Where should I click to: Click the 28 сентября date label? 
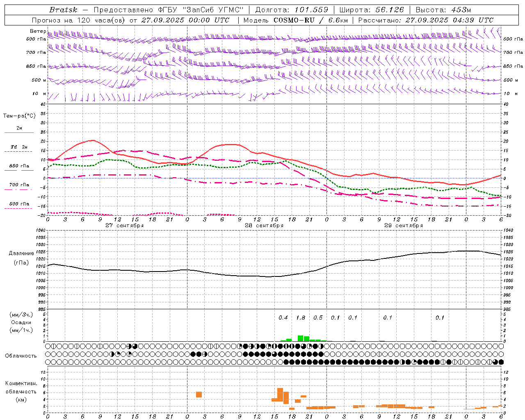(x=264, y=226)
